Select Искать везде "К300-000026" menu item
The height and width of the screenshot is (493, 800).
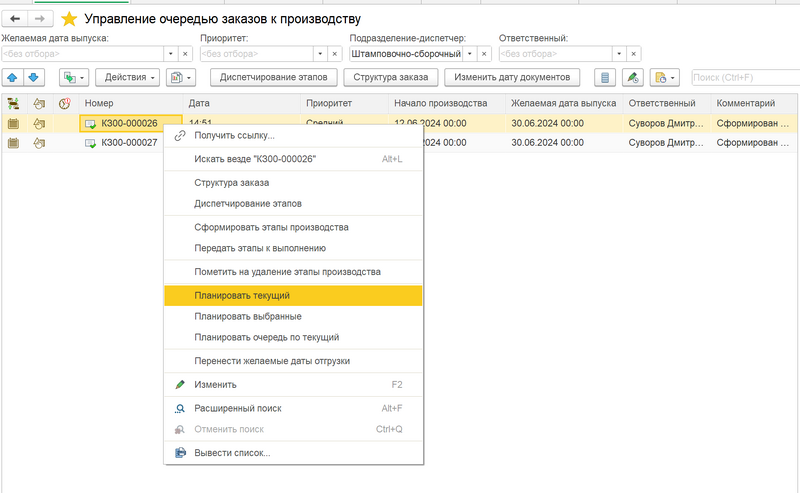[x=293, y=159]
